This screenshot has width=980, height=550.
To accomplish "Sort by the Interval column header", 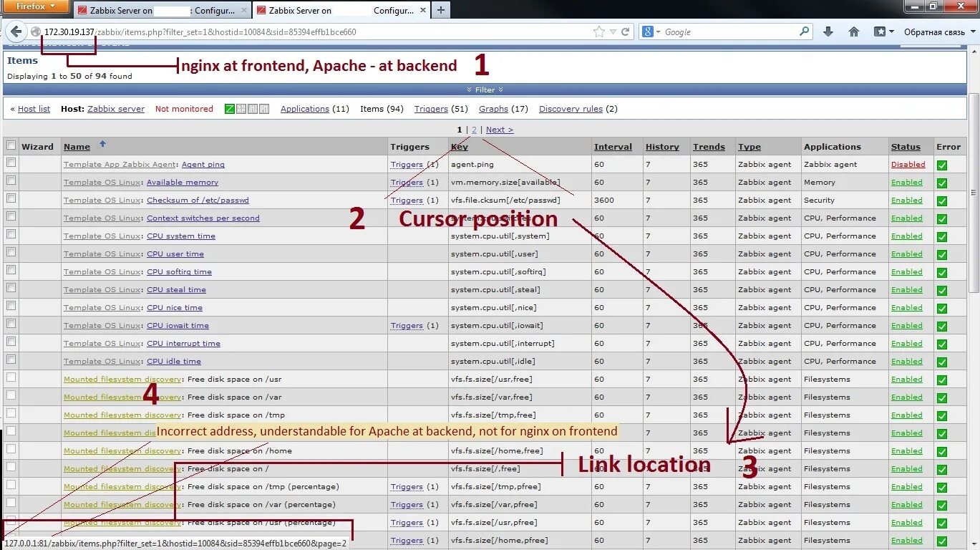I will coord(613,147).
